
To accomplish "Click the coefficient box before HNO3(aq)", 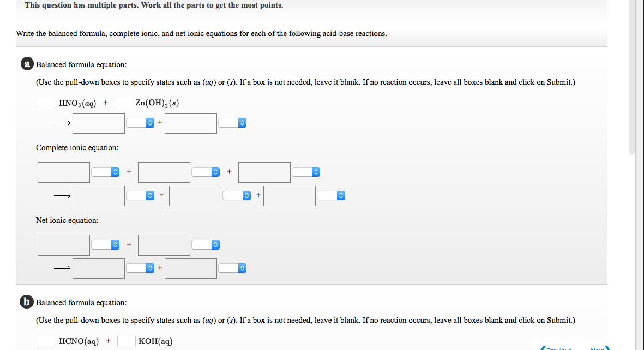I will tap(46, 102).
